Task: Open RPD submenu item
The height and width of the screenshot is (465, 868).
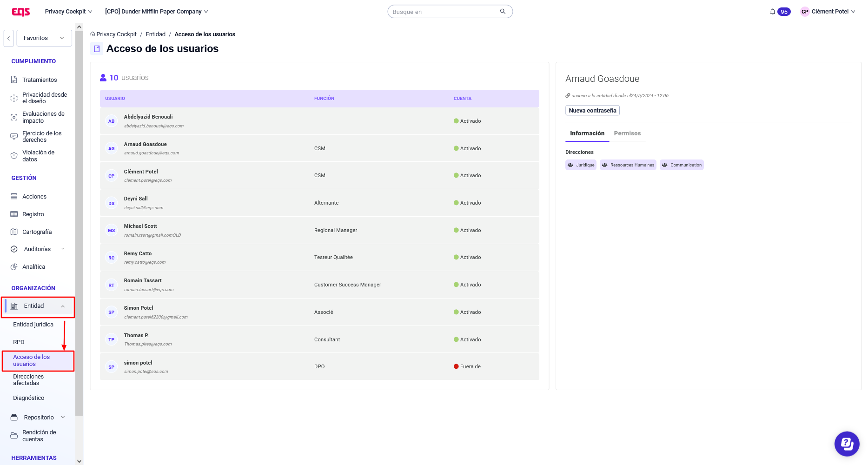Action: [x=19, y=342]
